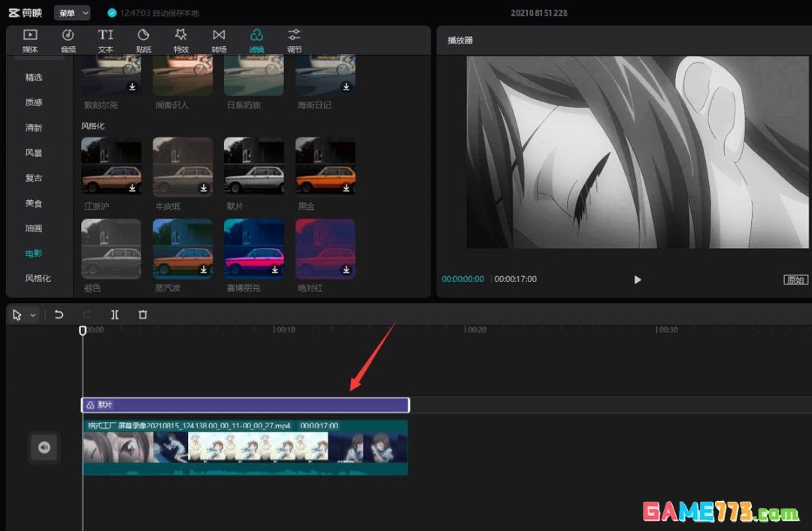Select the 默片 filter clip on timeline

[x=245, y=405]
